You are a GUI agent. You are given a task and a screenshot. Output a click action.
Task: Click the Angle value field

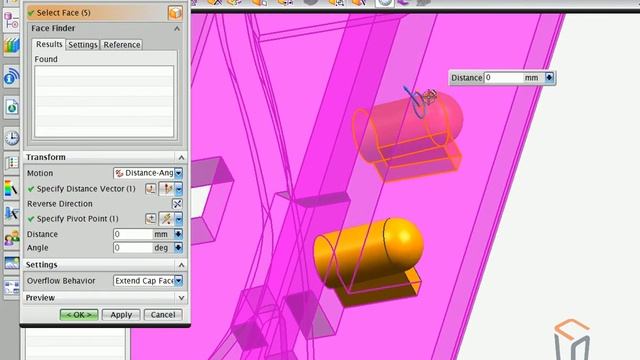click(133, 248)
